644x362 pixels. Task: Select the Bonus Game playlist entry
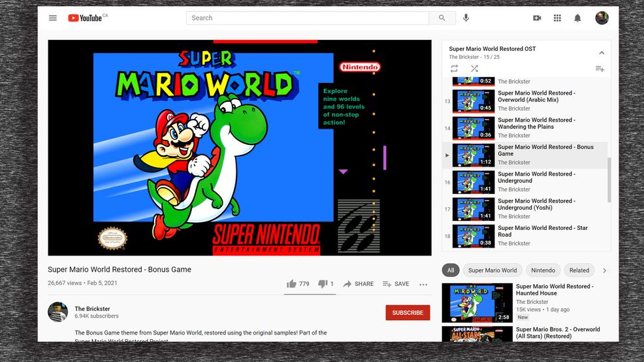pos(525,156)
